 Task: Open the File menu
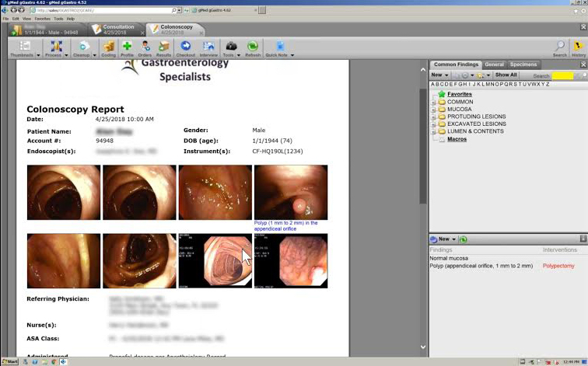coord(5,19)
